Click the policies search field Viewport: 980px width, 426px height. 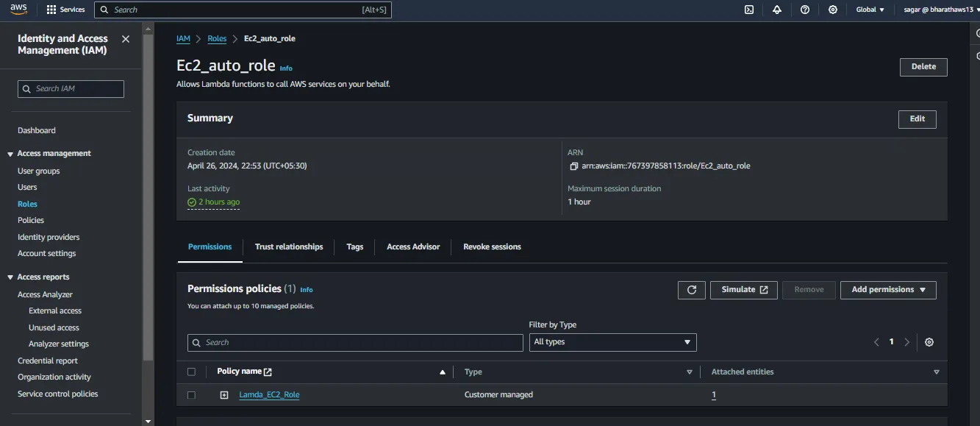coord(355,343)
